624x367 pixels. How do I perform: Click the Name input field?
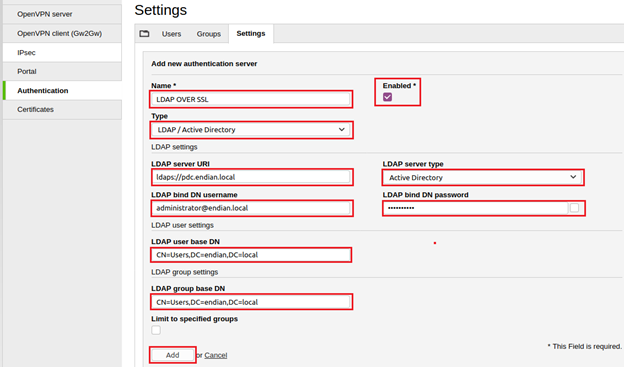(x=251, y=99)
